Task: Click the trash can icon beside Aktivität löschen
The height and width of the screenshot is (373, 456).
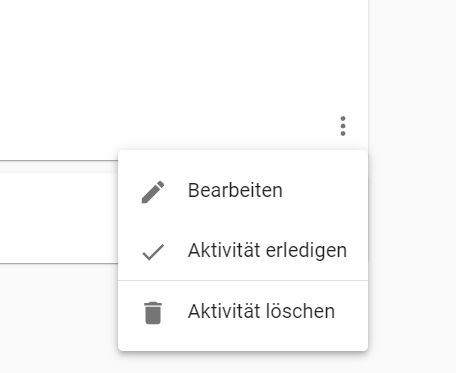Action: pyautogui.click(x=153, y=313)
